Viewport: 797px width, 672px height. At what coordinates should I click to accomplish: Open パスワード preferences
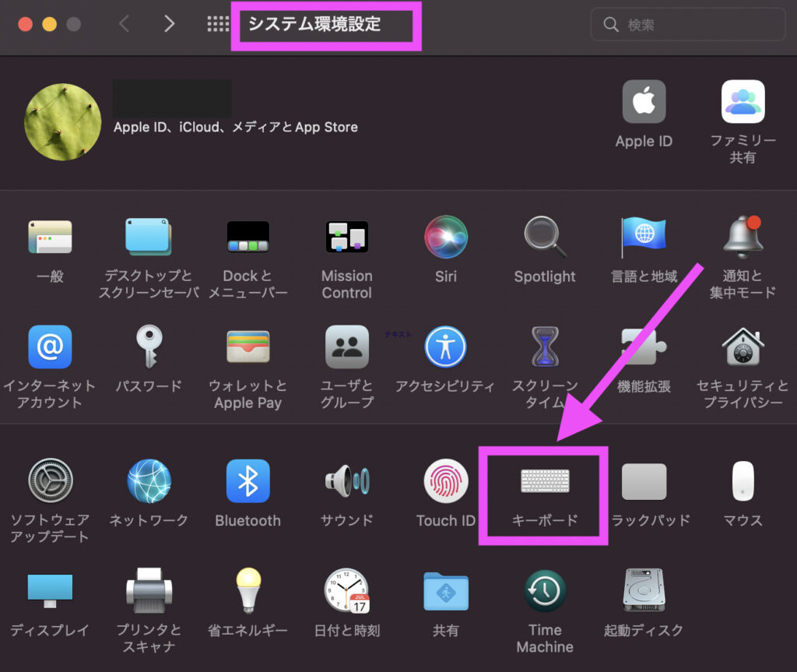[x=149, y=347]
